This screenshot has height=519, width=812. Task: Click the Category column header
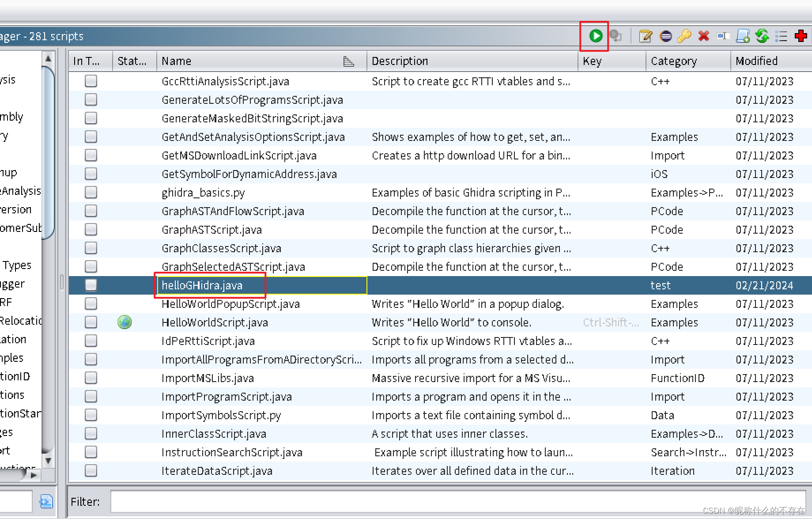click(673, 61)
